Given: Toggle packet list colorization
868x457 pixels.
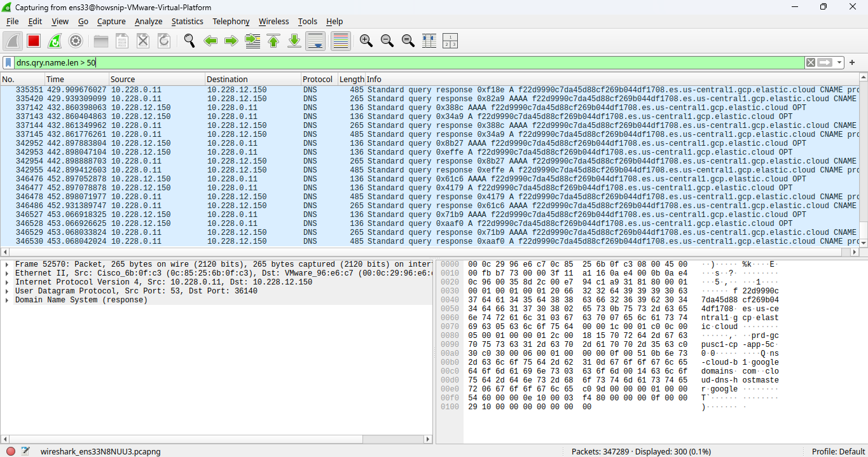Looking at the screenshot, I should pyautogui.click(x=341, y=41).
